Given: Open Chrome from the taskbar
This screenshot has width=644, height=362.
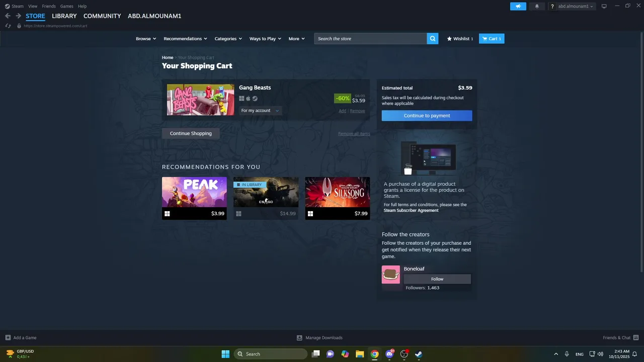Looking at the screenshot, I should pyautogui.click(x=374, y=354).
